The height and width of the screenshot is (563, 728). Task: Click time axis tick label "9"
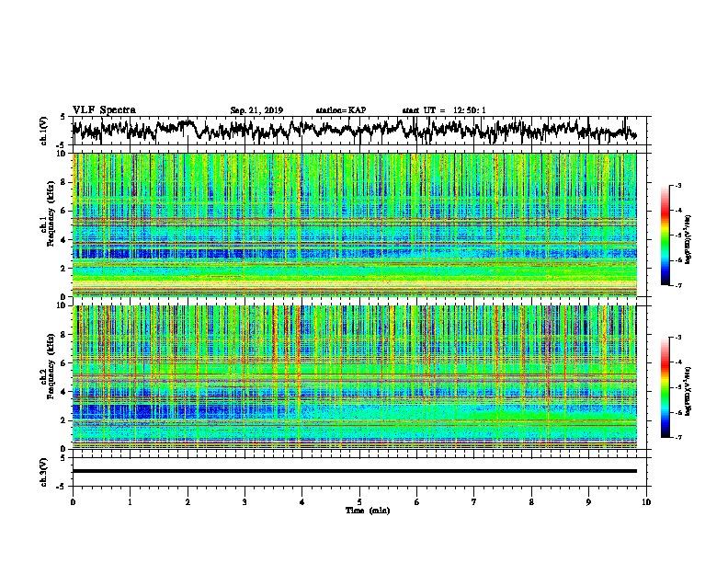click(x=588, y=502)
